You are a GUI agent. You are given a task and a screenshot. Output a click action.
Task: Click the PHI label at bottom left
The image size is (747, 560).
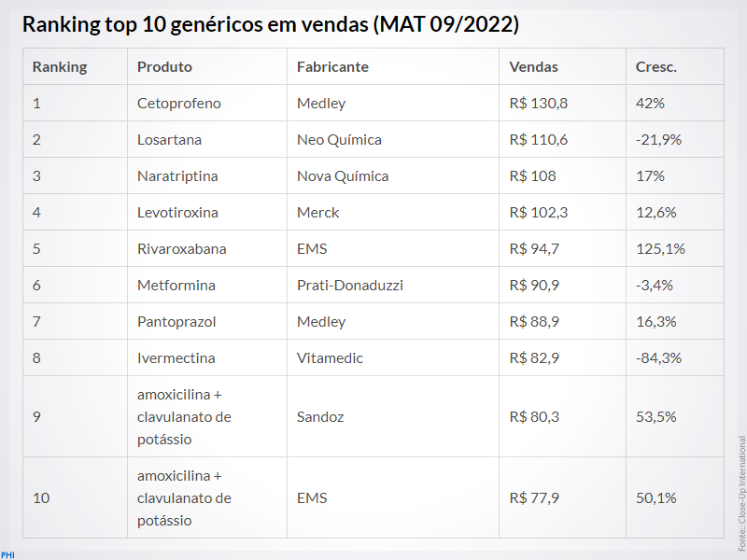(7, 555)
